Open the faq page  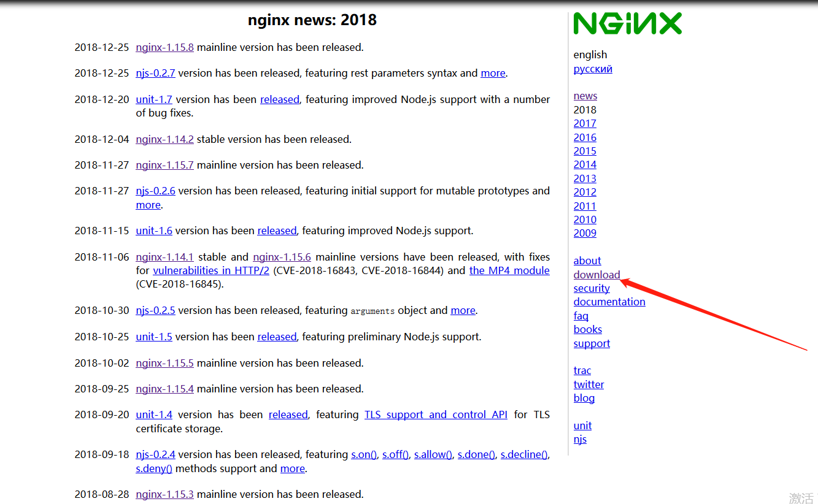[581, 316]
